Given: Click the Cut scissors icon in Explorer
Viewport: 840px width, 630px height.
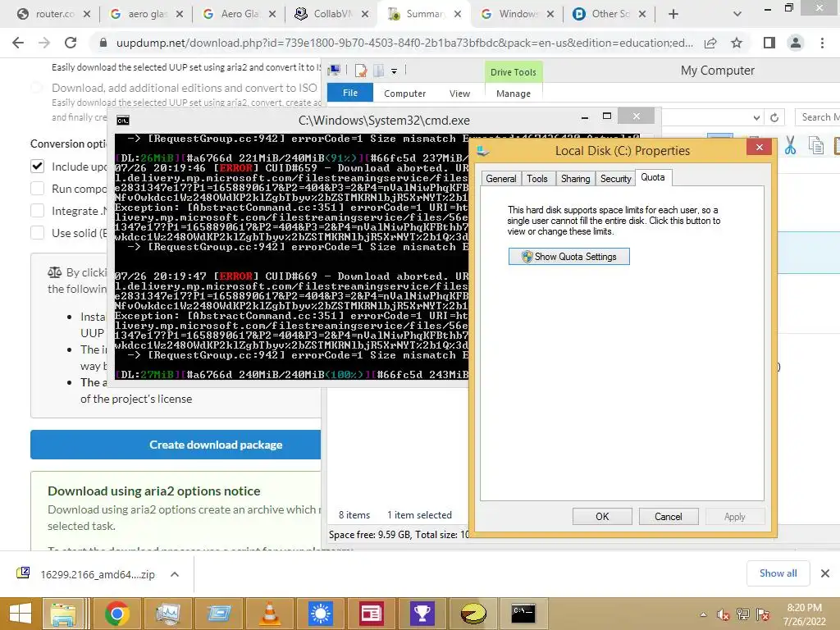Looking at the screenshot, I should [x=790, y=145].
